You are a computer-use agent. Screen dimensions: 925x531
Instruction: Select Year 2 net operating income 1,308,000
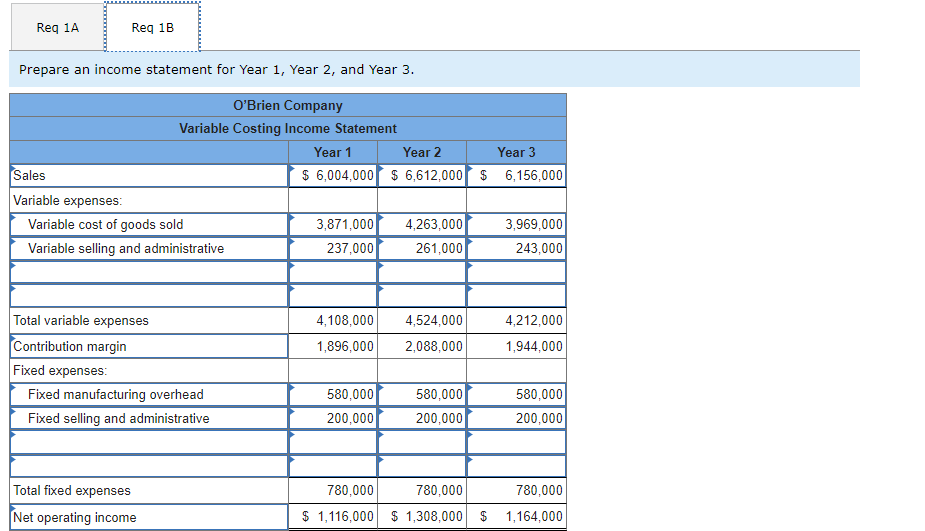tap(422, 517)
